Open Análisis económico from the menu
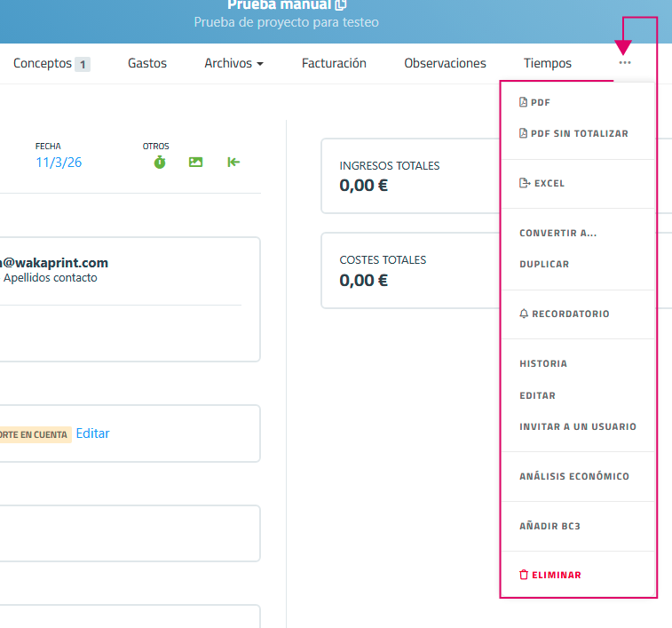The height and width of the screenshot is (628, 672). pyautogui.click(x=573, y=477)
